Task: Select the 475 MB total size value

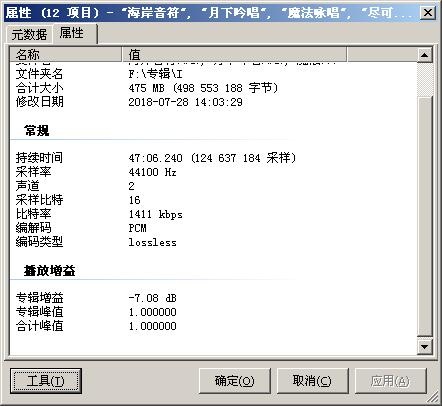Action: click(203, 88)
